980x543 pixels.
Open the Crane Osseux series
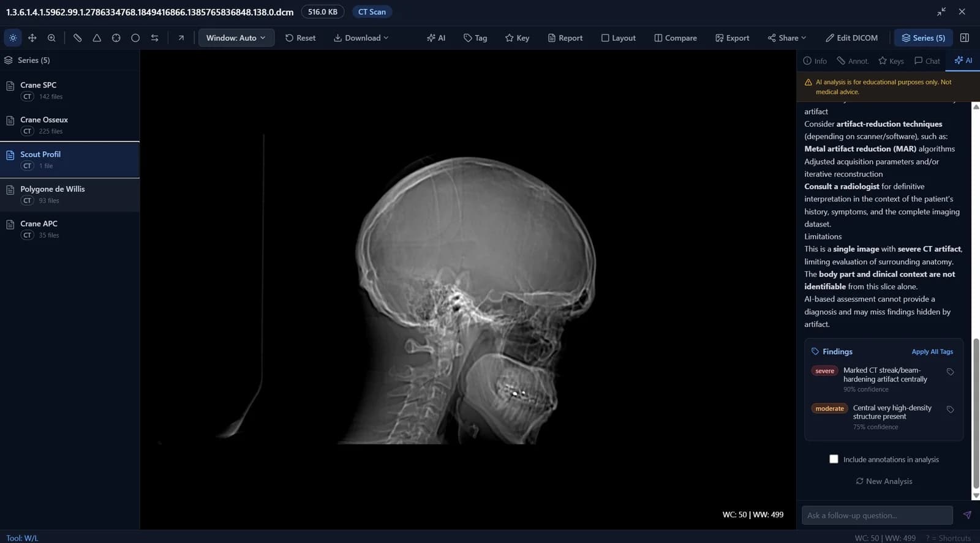click(x=70, y=125)
